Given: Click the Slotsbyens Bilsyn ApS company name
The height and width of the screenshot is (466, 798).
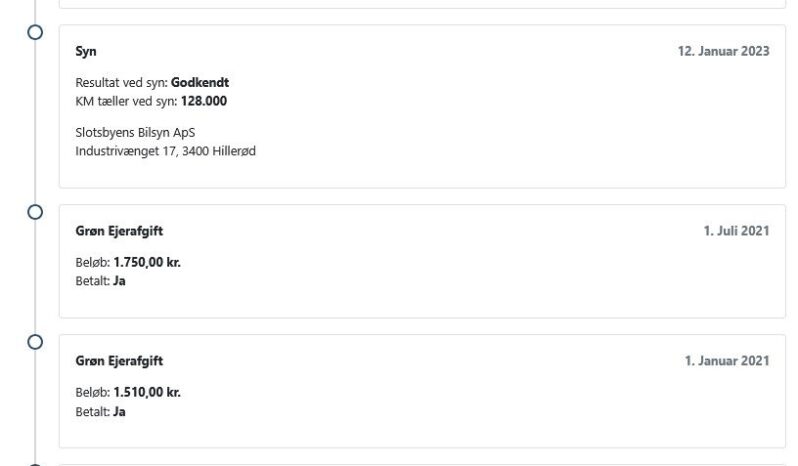Looking at the screenshot, I should (x=134, y=132).
